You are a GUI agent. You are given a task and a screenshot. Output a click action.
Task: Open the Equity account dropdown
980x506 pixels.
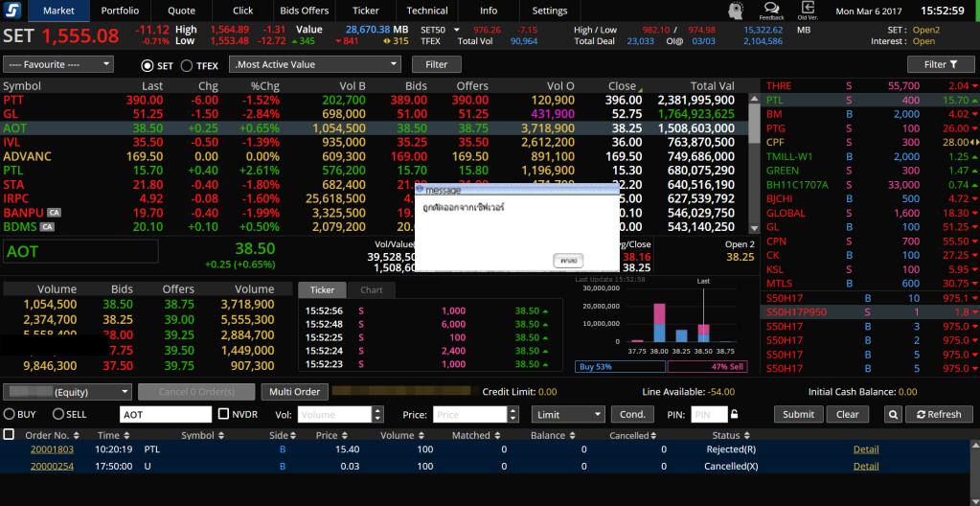pyautogui.click(x=67, y=392)
